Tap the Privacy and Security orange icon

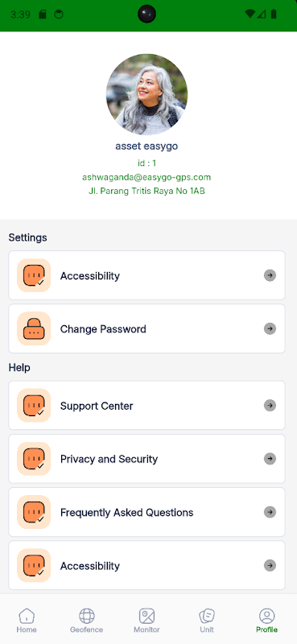pos(34,459)
